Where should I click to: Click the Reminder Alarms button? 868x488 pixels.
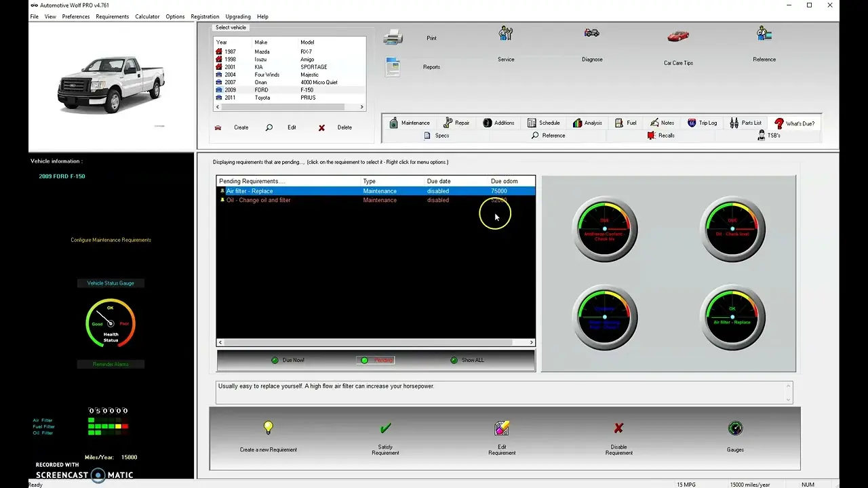tap(111, 364)
